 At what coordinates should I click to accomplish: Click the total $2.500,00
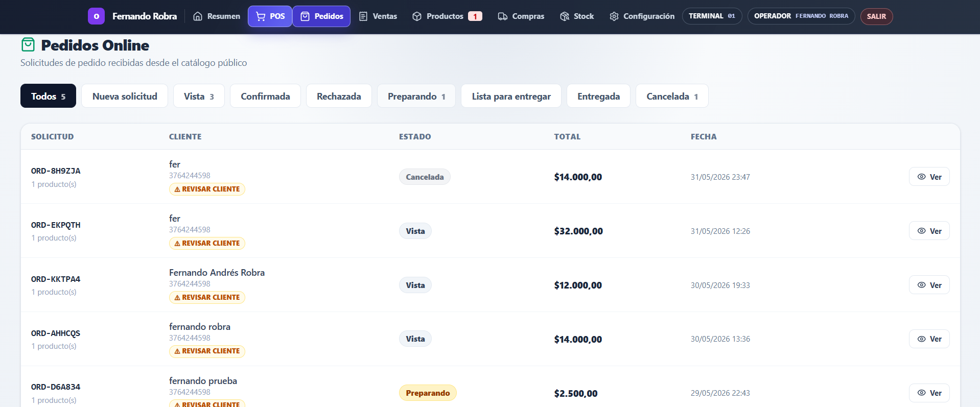576,394
